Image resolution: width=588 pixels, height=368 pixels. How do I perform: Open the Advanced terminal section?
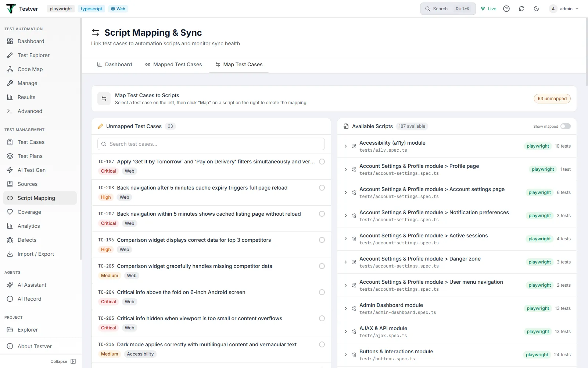(x=40, y=111)
